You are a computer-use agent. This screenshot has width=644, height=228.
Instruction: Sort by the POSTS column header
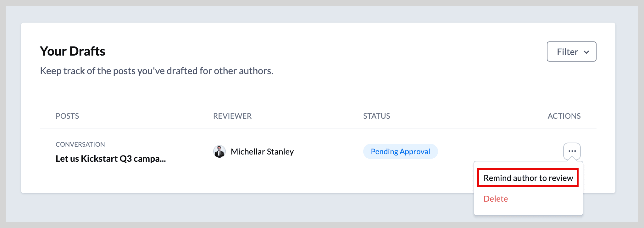[x=67, y=116]
